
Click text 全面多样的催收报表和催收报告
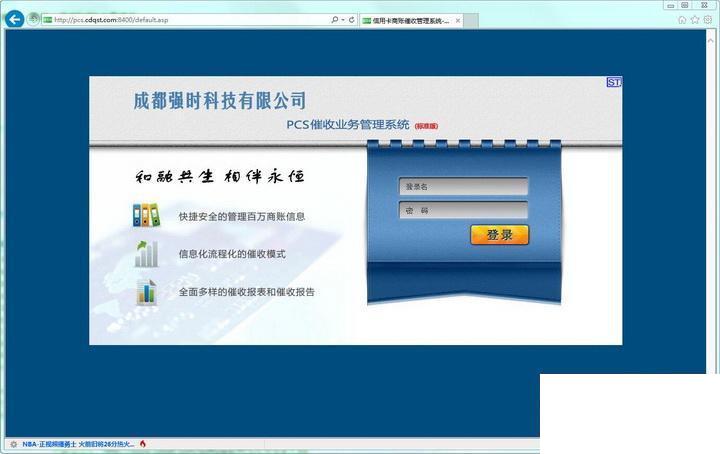point(247,292)
